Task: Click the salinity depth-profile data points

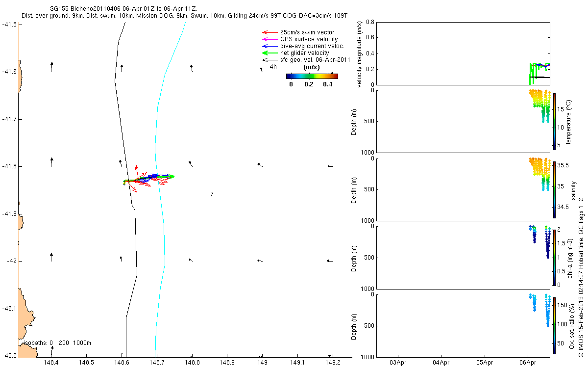Action: [x=539, y=174]
